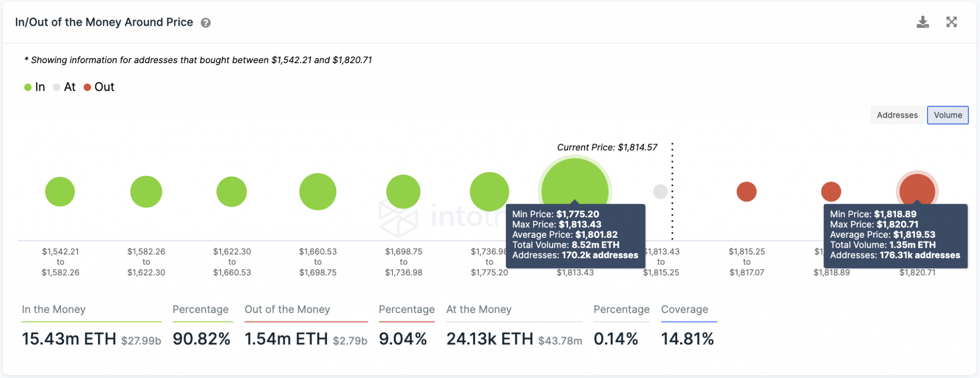Screen dimensions: 980x378
Task: Select the $1,622.30 to $1,660.53 bubble
Action: coord(232,191)
